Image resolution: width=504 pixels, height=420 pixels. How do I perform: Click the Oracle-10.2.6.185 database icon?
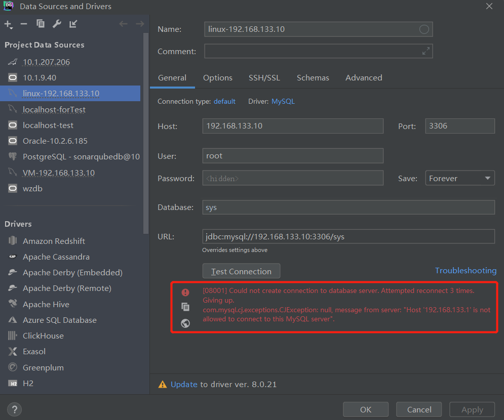(13, 141)
